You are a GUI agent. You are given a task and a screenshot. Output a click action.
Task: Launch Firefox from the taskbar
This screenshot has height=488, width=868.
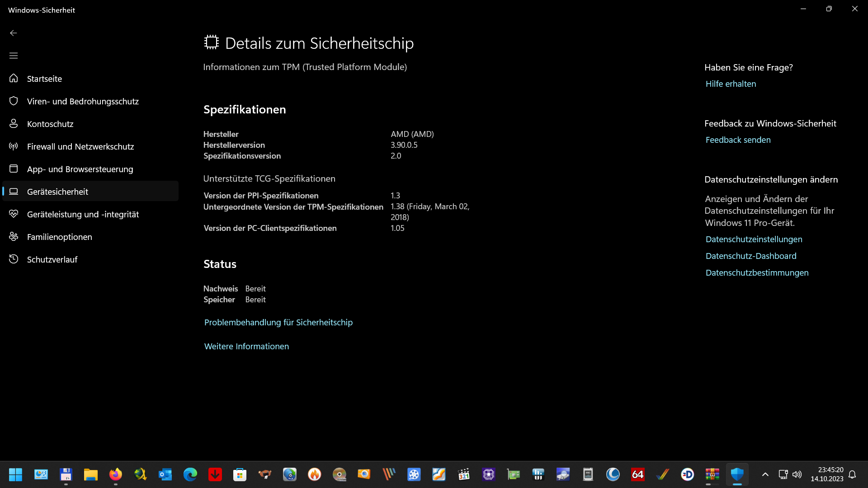click(x=115, y=475)
